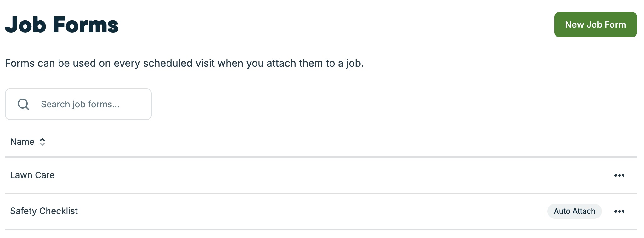Click the sort arrows beside Name
Image resolution: width=644 pixels, height=238 pixels.
42,142
